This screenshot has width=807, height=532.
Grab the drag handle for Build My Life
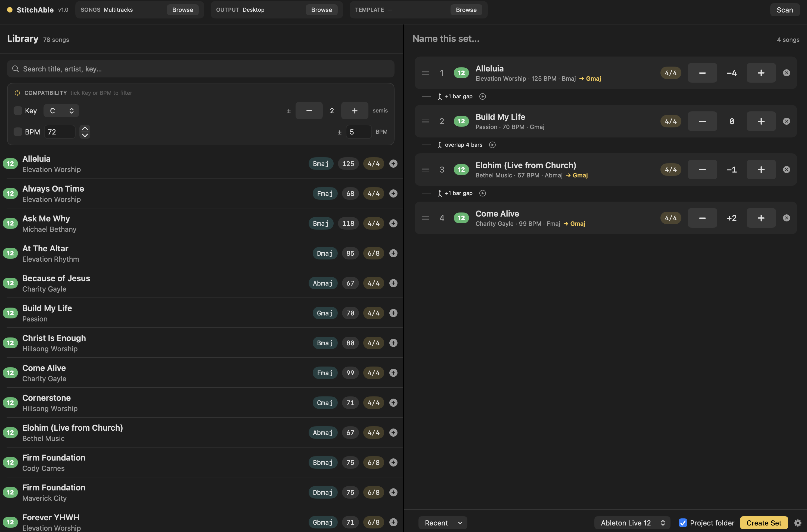[x=426, y=121]
